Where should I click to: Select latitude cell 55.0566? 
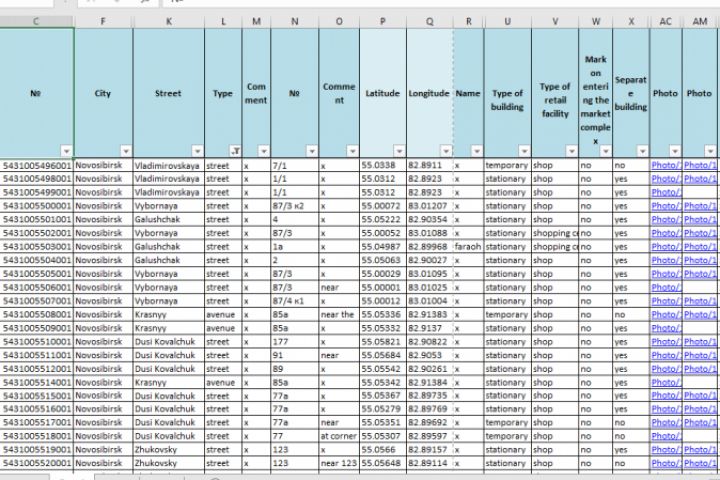pos(383,449)
